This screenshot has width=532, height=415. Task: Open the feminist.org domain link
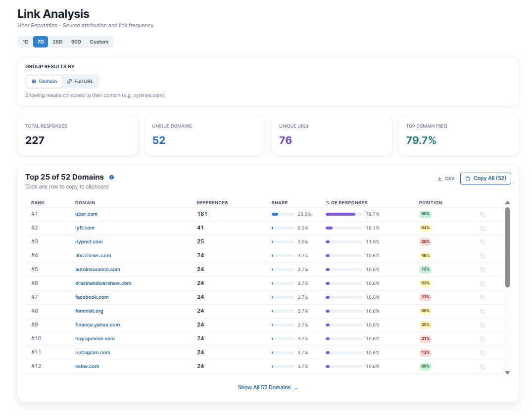pyautogui.click(x=89, y=311)
